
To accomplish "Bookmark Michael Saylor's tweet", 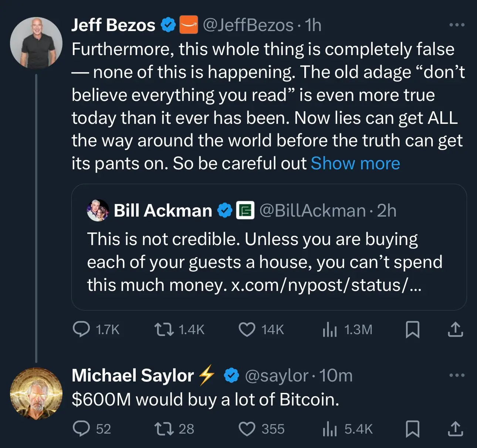I will click(412, 429).
